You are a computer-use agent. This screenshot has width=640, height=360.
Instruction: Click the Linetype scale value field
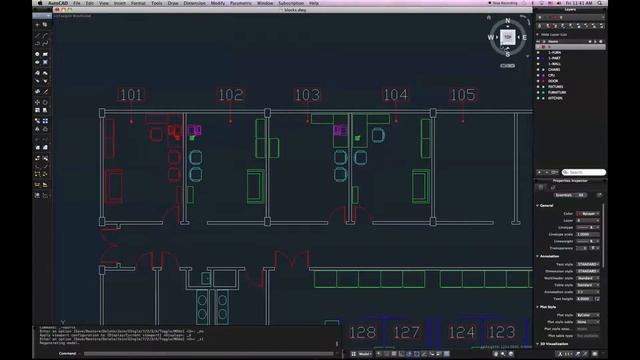click(588, 234)
